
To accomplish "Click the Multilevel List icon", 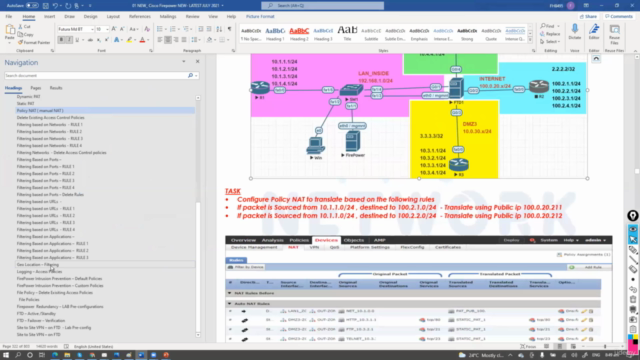I will coord(186,29).
